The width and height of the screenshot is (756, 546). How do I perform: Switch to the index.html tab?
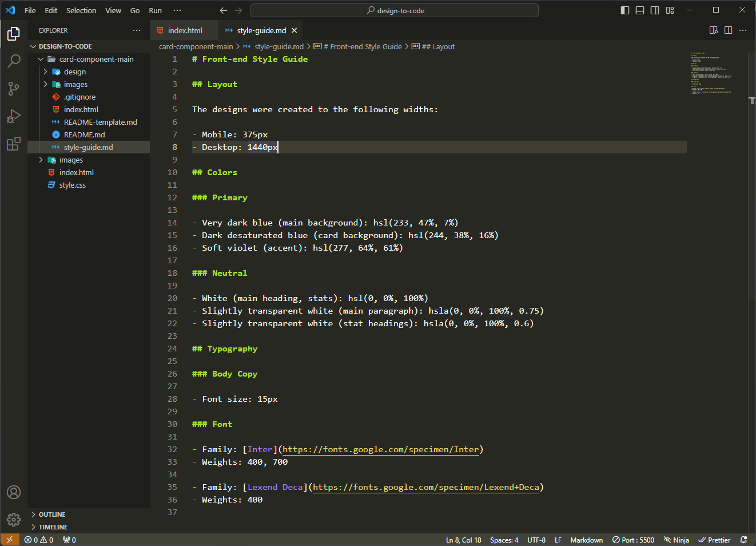point(185,30)
